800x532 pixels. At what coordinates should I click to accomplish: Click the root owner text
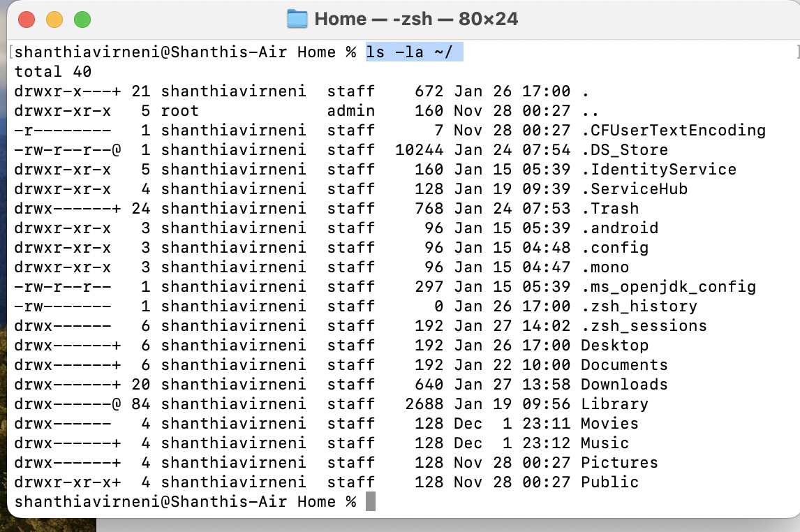[179, 111]
